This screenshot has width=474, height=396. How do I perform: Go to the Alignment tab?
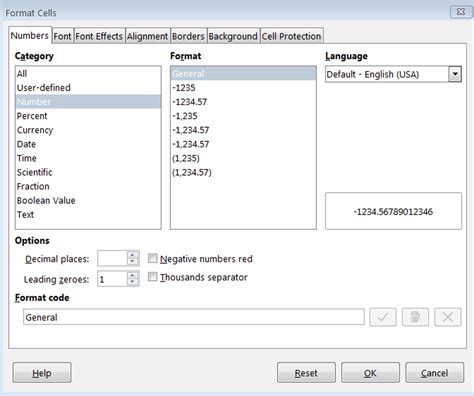point(147,36)
